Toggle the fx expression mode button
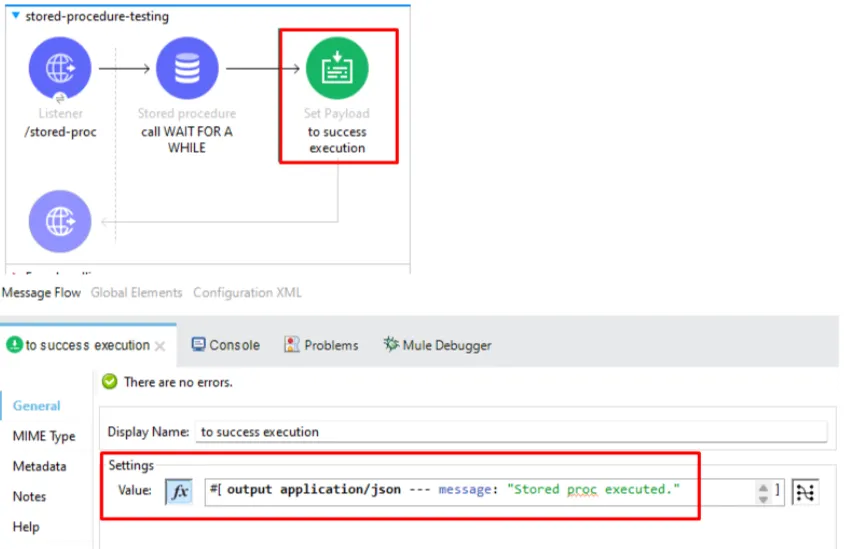Image resolution: width=844 pixels, height=549 pixels. 179,491
